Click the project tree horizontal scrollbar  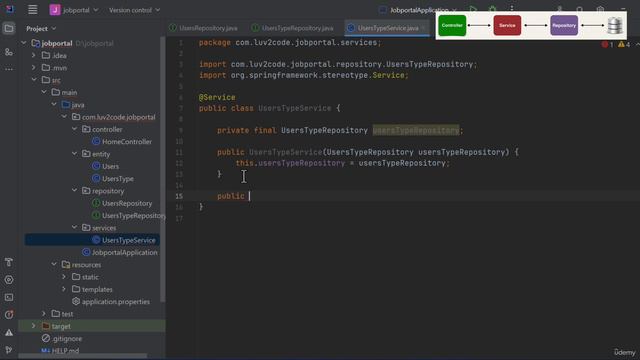pos(82,356)
